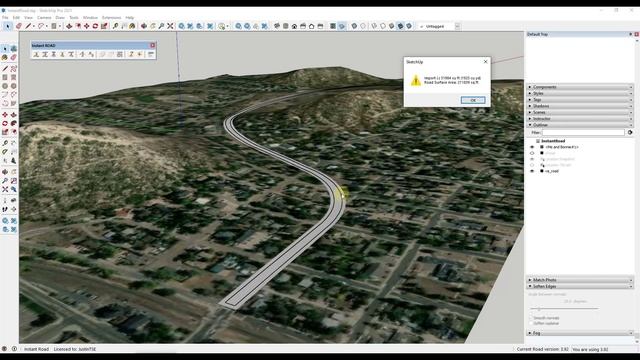Select Offset tool in left palette
Image resolution: width=640 pixels, height=360 pixels.
pos(13,132)
